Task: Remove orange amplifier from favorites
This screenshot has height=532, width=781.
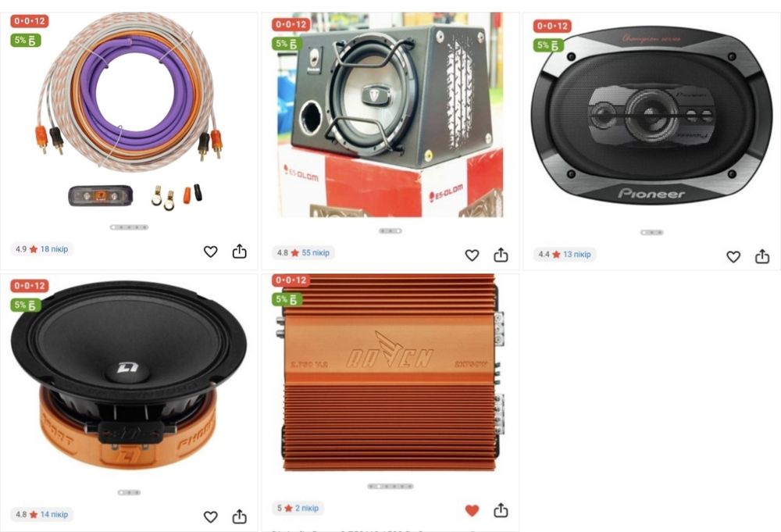Action: [x=473, y=511]
